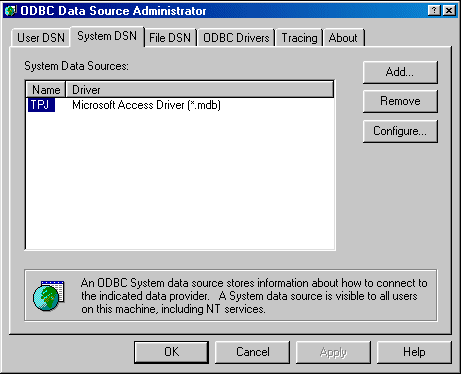This screenshot has width=461, height=374.
Task: Switch to the User DSN tab
Action: [41, 38]
